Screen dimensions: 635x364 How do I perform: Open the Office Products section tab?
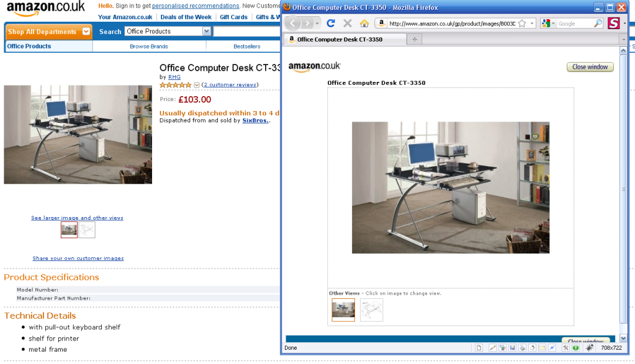29,46
